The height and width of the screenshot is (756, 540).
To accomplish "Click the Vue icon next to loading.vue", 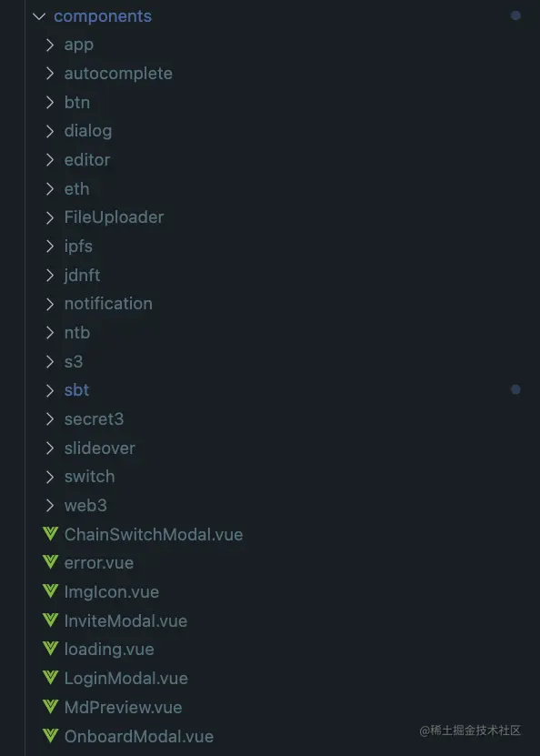I will [x=51, y=649].
